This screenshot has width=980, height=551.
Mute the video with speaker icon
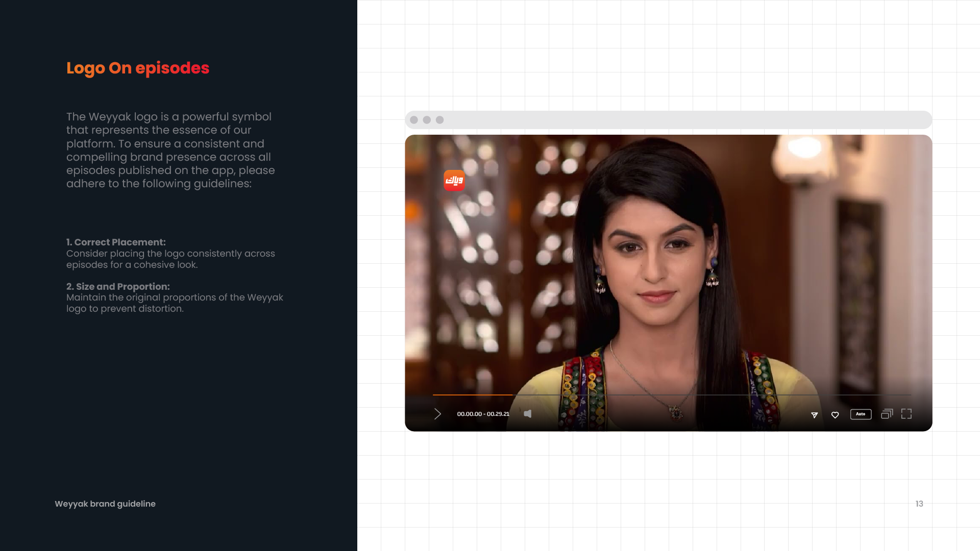(528, 414)
